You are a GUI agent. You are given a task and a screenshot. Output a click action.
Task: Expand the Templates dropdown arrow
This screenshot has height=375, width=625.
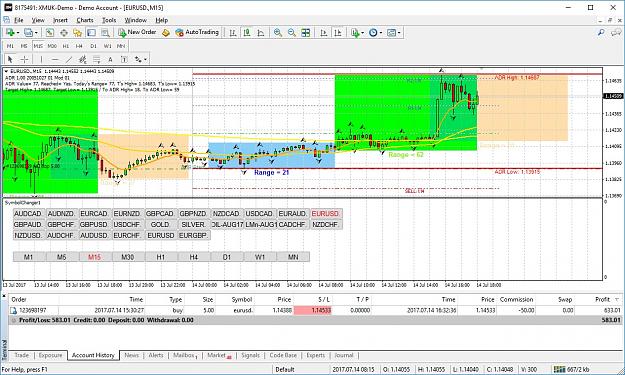pyautogui.click(x=399, y=33)
